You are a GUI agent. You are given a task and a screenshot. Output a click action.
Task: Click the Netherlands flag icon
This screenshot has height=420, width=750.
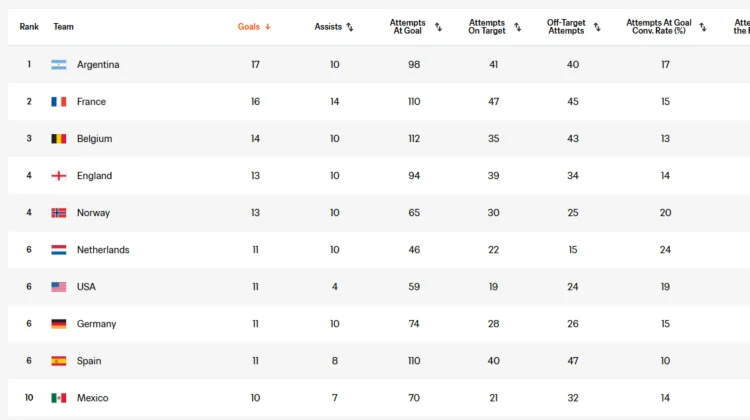(x=59, y=250)
